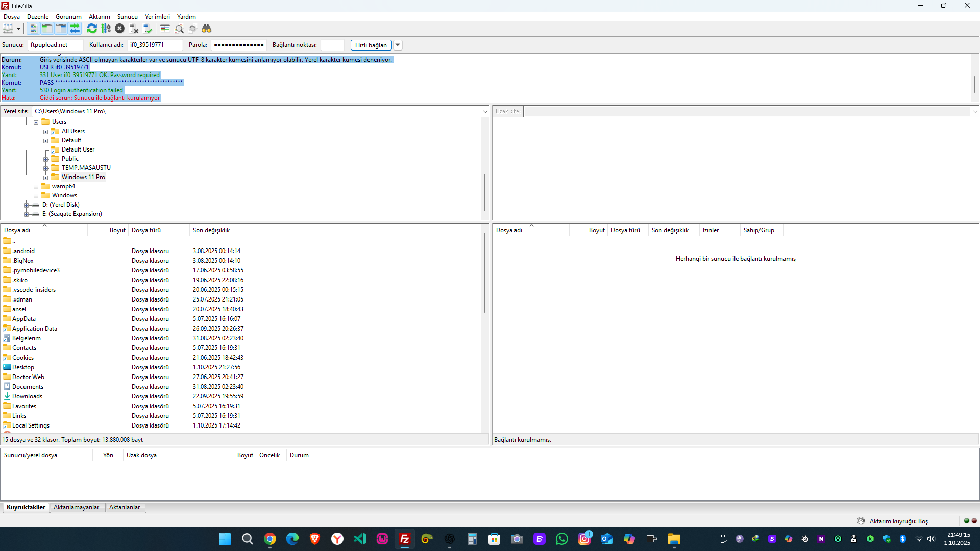Toggle directory comparison icon
The width and height of the screenshot is (980, 551).
(x=179, y=29)
